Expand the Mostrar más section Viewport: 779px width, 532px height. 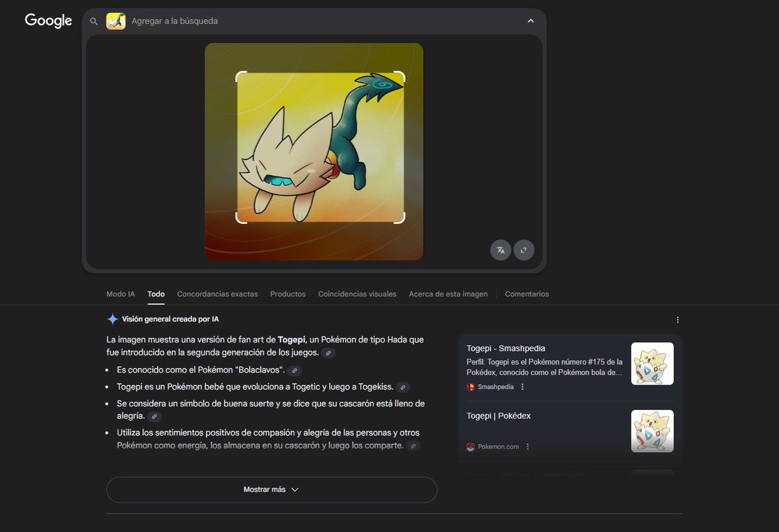[271, 490]
